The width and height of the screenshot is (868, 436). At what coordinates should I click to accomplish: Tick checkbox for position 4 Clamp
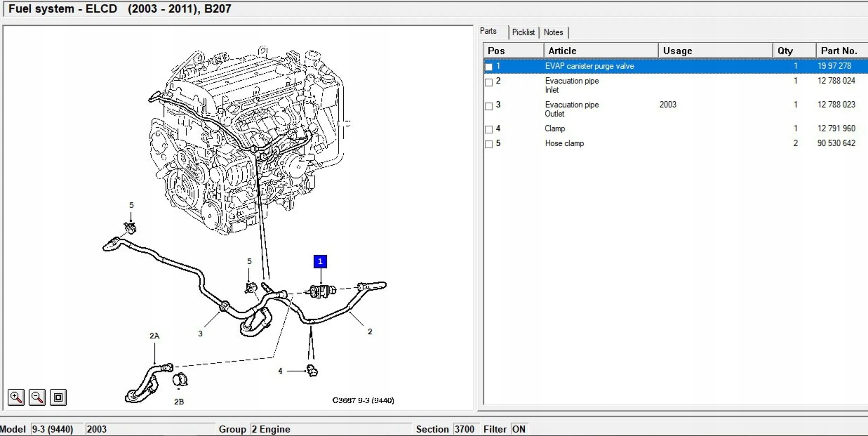click(489, 130)
